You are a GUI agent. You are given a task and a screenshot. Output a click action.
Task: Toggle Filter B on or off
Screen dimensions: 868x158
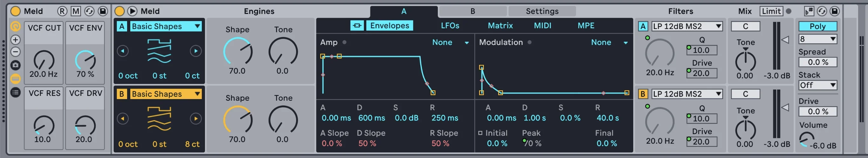pos(642,94)
